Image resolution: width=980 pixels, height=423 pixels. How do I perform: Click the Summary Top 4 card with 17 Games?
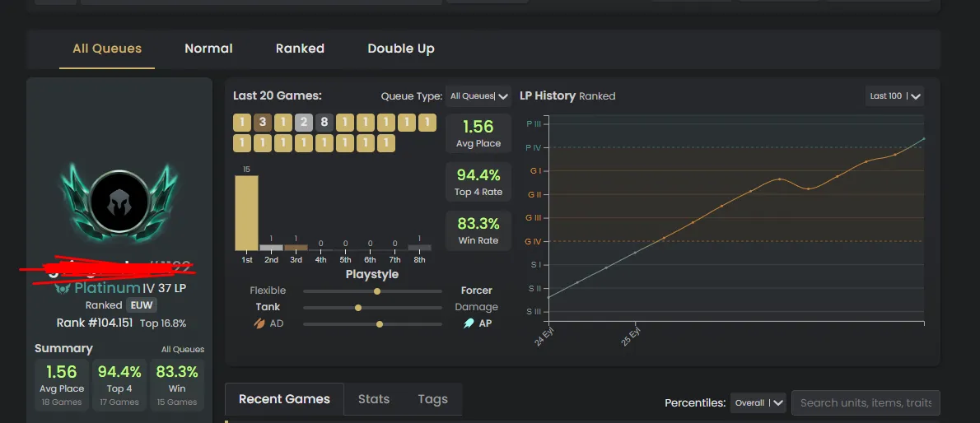(x=119, y=385)
